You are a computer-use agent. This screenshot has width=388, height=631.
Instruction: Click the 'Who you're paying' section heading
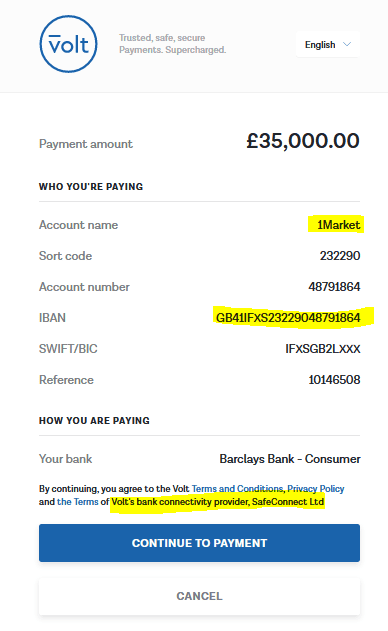click(x=91, y=187)
